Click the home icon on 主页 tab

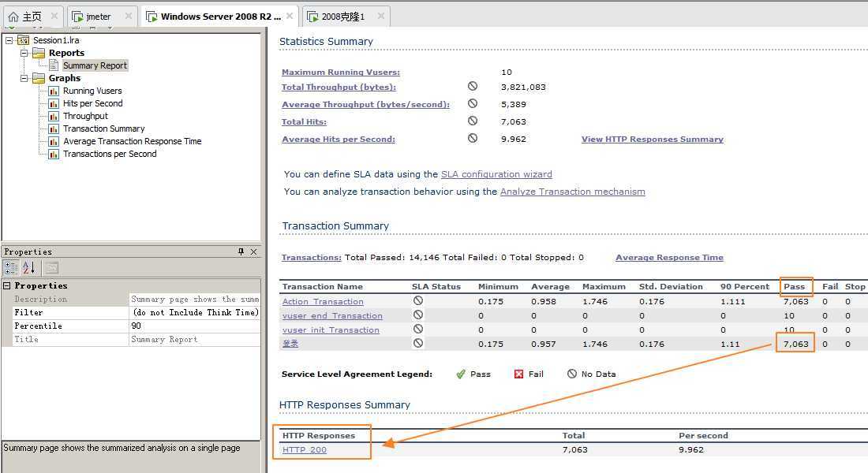[x=13, y=17]
